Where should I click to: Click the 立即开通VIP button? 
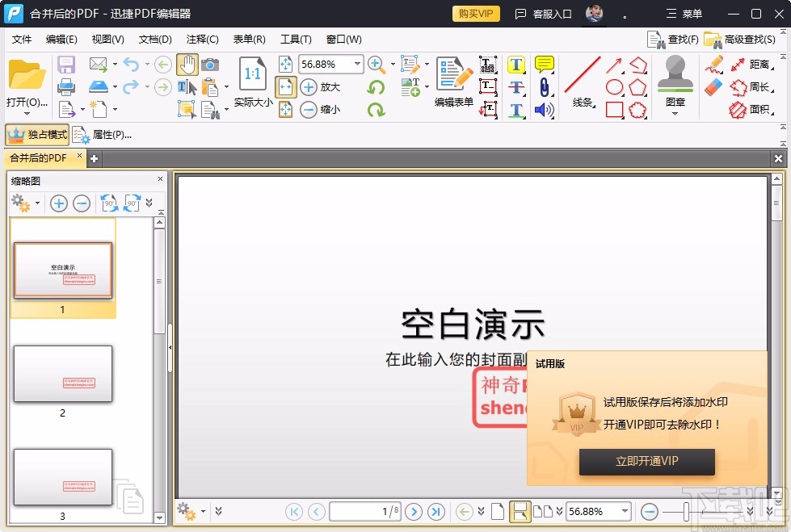[x=646, y=462]
